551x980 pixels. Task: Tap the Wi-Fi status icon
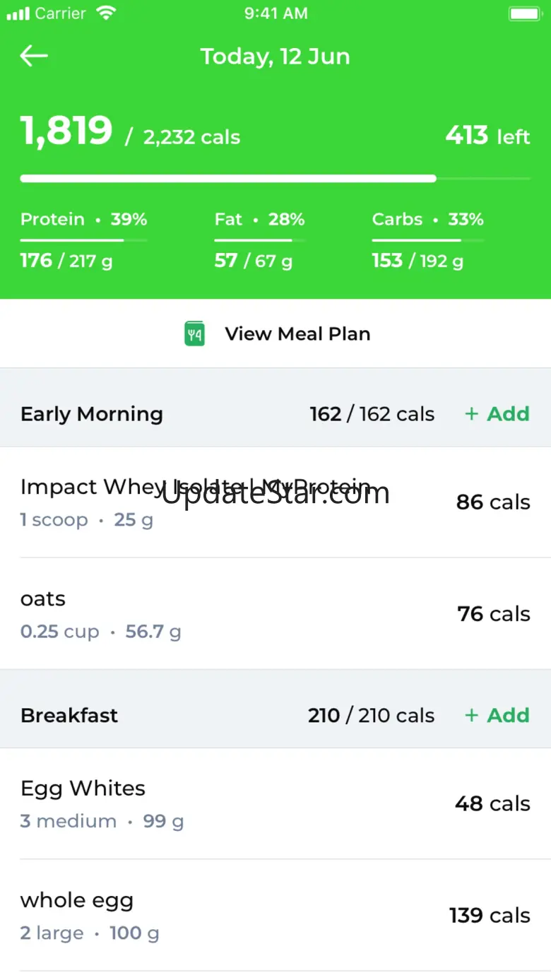[107, 13]
